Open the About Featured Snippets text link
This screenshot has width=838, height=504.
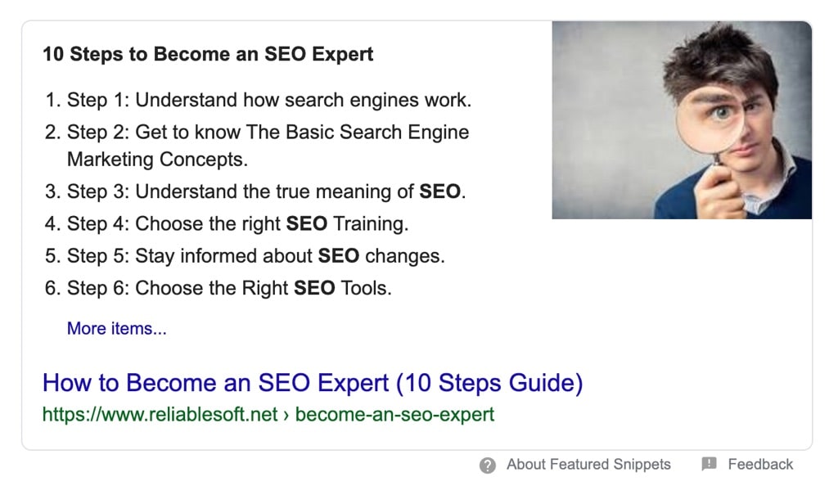pyautogui.click(x=588, y=464)
